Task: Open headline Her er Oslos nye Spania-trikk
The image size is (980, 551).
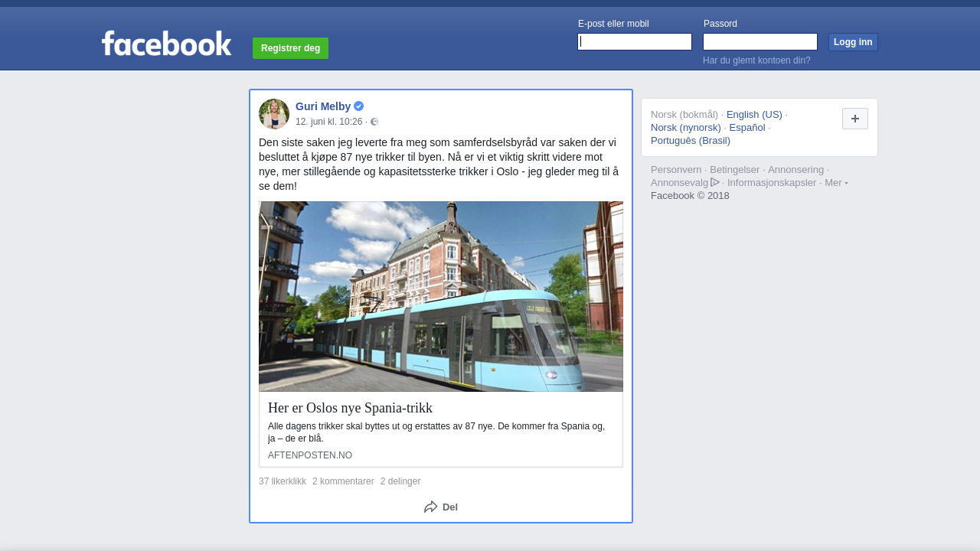Action: coord(350,408)
